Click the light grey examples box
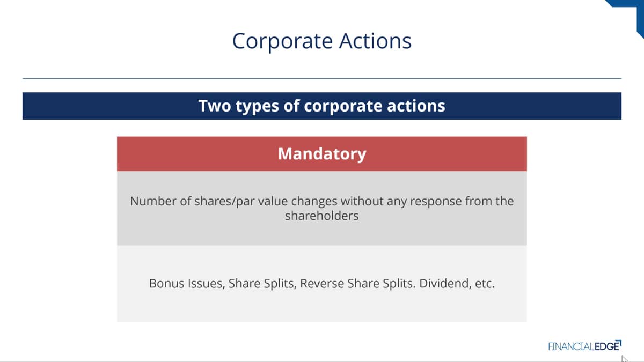 (322, 284)
